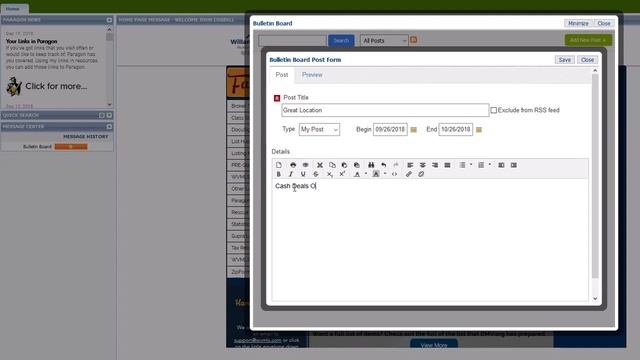The image size is (640, 360).
Task: Open the Type dropdown showing My Post
Action: (x=319, y=129)
